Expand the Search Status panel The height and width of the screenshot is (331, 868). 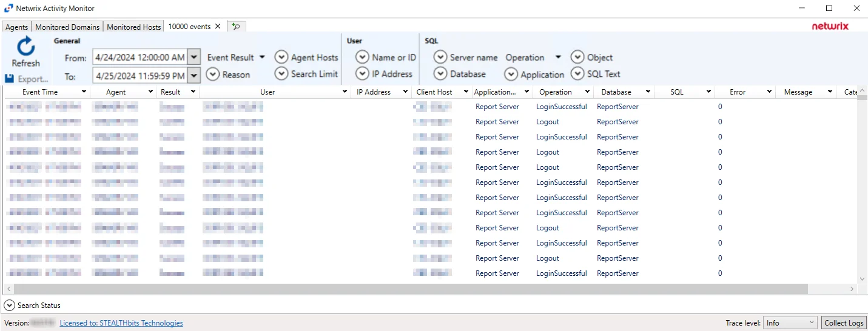(x=9, y=306)
